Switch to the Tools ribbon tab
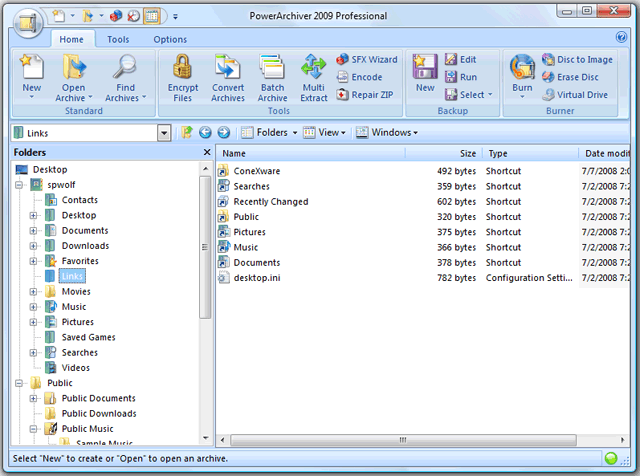Image resolution: width=640 pixels, height=476 pixels. (118, 40)
